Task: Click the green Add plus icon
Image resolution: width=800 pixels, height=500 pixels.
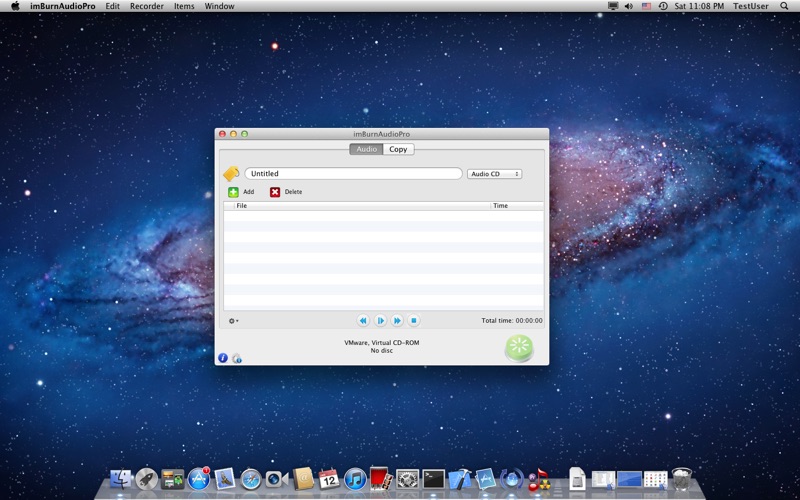Action: click(x=233, y=192)
